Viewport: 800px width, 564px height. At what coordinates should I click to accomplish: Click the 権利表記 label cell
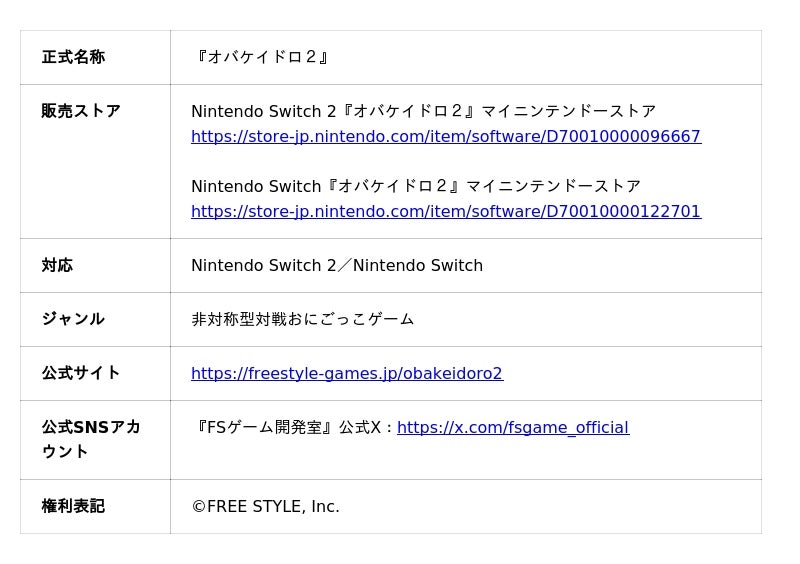[x=95, y=506]
